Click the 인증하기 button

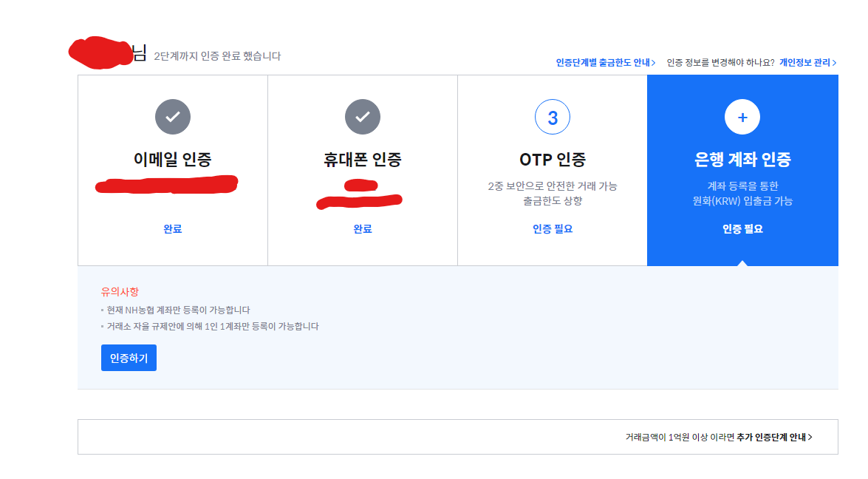(x=129, y=358)
